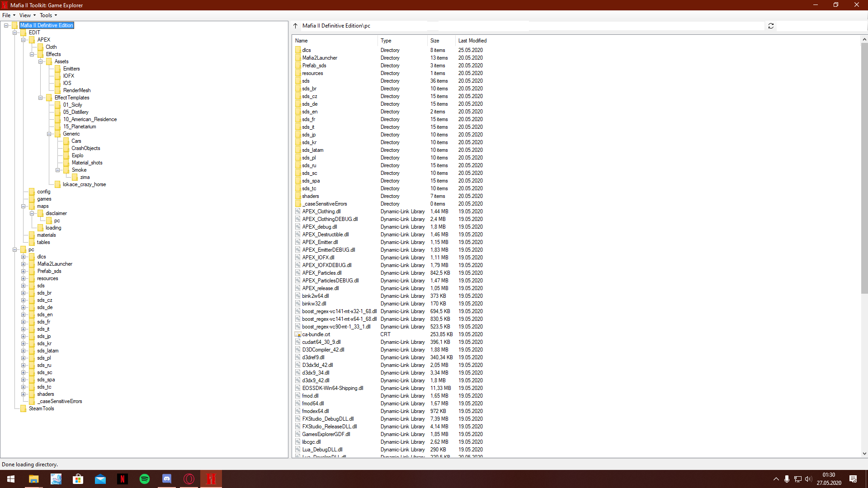The height and width of the screenshot is (488, 868).
Task: Select Lua_DebugDLL.dll in file list
Action: pos(391,450)
